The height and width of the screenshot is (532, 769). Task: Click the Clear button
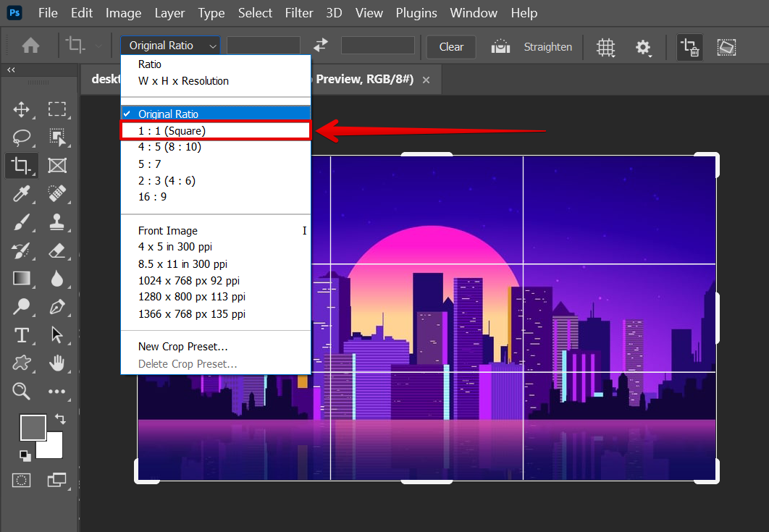(451, 46)
